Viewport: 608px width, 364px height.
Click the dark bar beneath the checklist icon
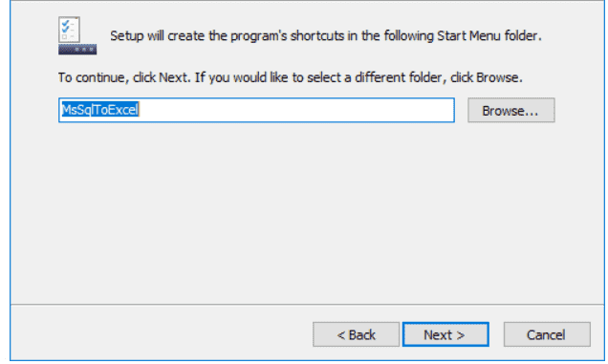(x=77, y=50)
